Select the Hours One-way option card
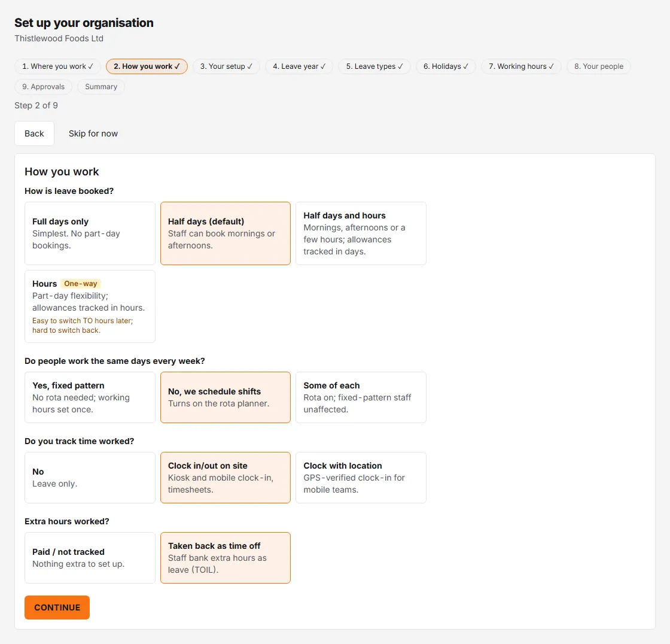Screen dimensions: 670x644 point(90,306)
